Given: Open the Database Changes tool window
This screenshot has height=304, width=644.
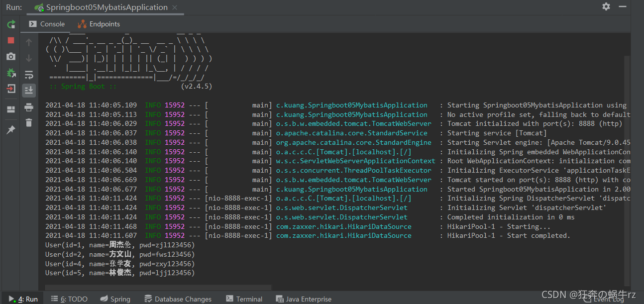Looking at the screenshot, I should click(x=178, y=299).
